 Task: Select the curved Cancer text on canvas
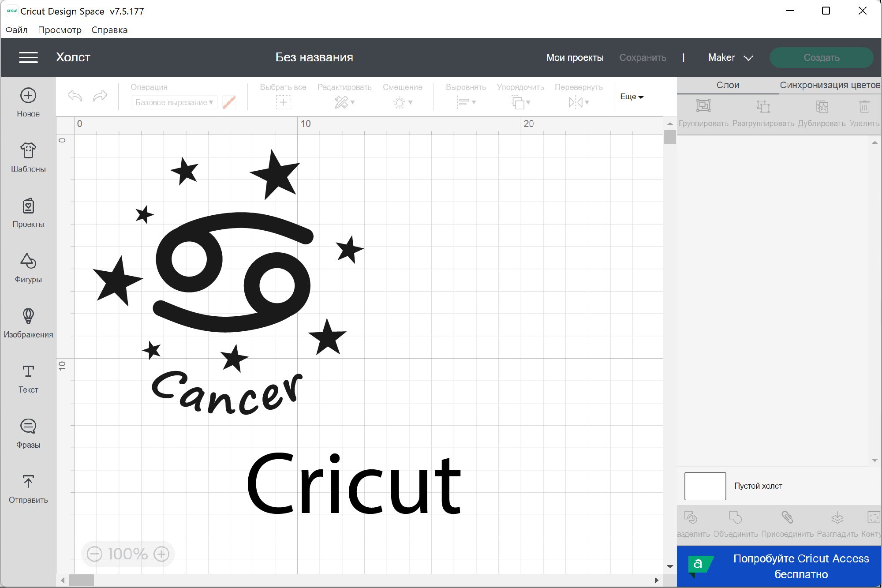pos(227,393)
